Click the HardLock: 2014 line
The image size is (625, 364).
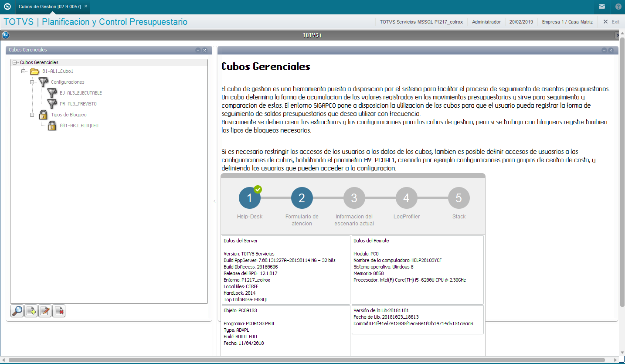[240, 293]
